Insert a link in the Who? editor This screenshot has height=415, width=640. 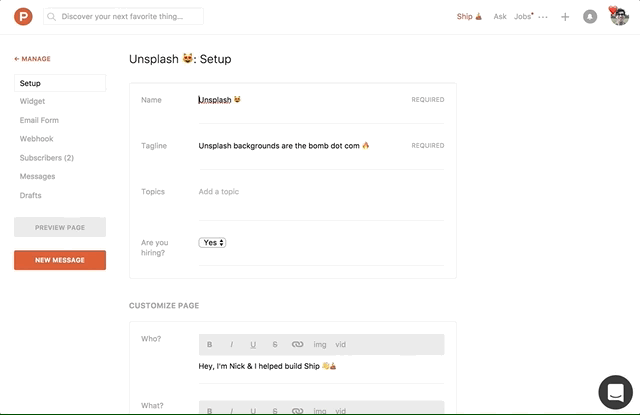297,344
